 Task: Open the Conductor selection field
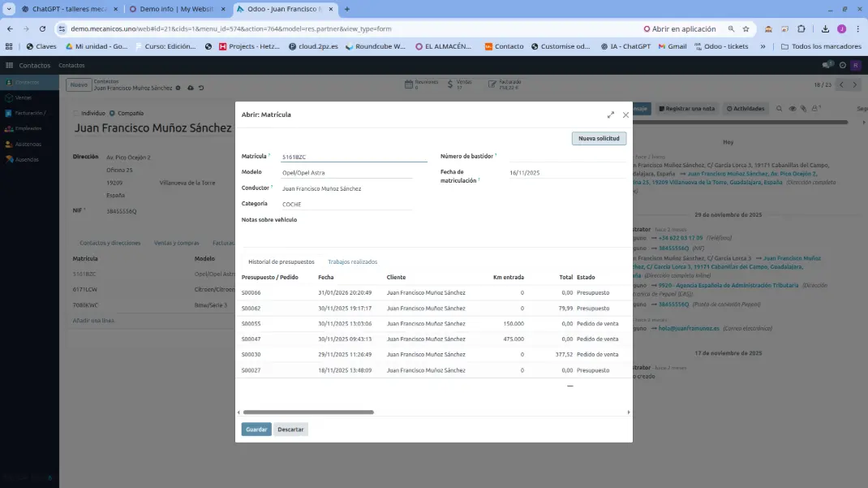346,188
